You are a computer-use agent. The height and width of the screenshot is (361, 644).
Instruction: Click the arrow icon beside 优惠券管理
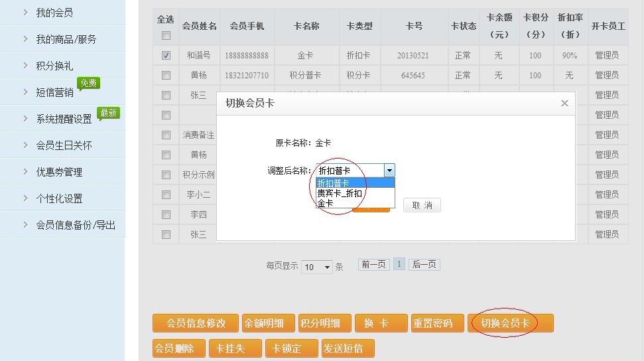click(x=25, y=171)
